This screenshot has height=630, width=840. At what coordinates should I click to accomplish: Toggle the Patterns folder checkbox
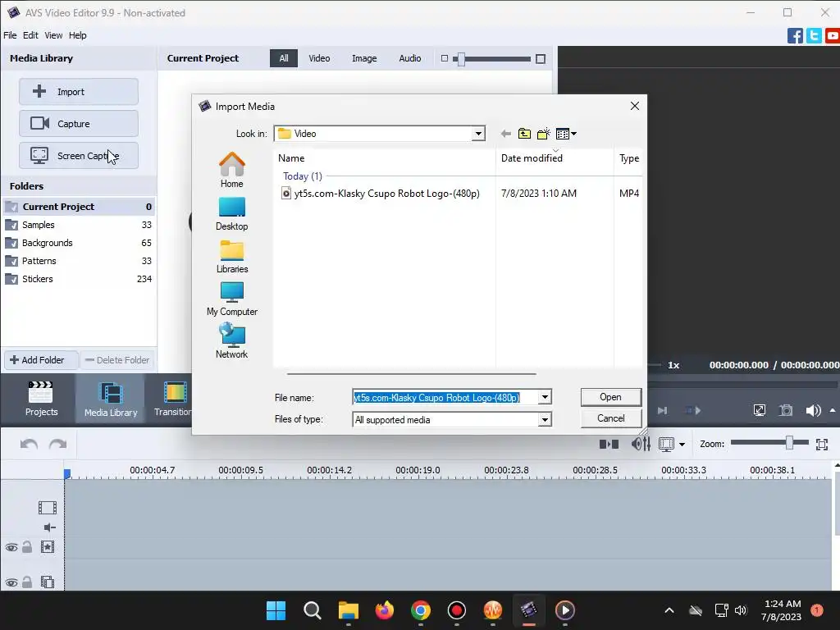click(11, 261)
